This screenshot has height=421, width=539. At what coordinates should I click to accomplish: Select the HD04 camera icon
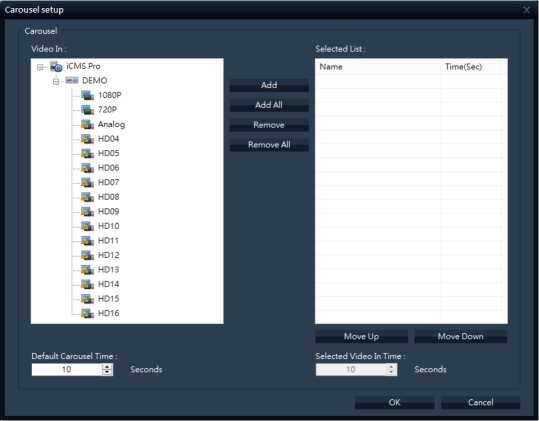[x=87, y=139]
